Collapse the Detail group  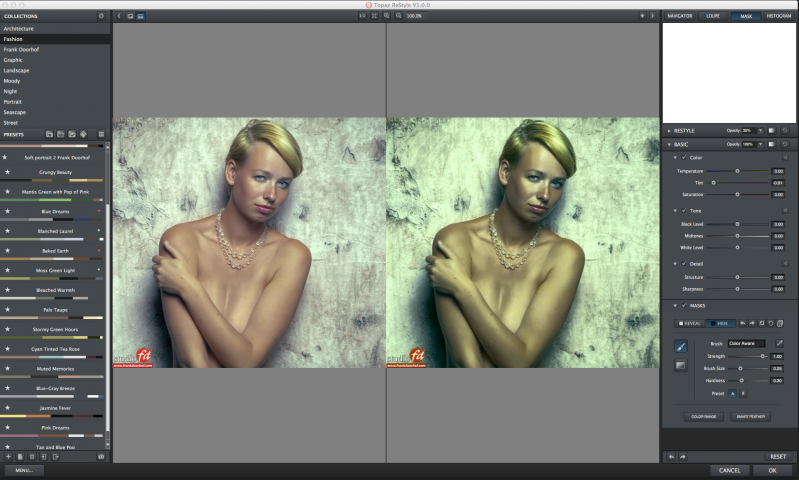click(x=675, y=264)
